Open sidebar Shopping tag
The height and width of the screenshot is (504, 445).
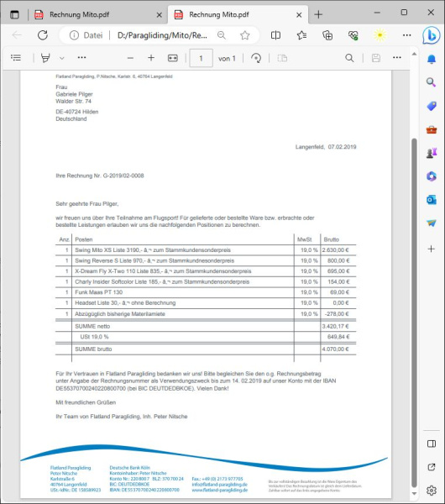click(x=432, y=106)
